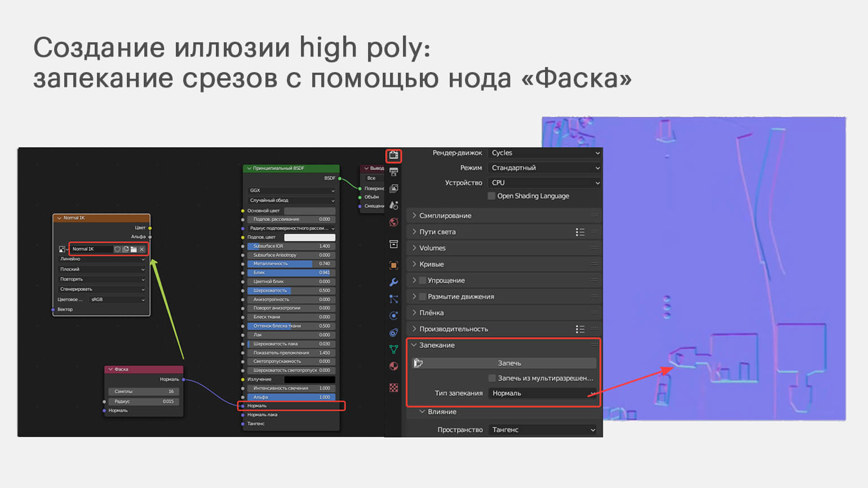This screenshot has width=868, height=488.
Task: Open Тип запекания Нормаль dropdown
Action: 543,393
